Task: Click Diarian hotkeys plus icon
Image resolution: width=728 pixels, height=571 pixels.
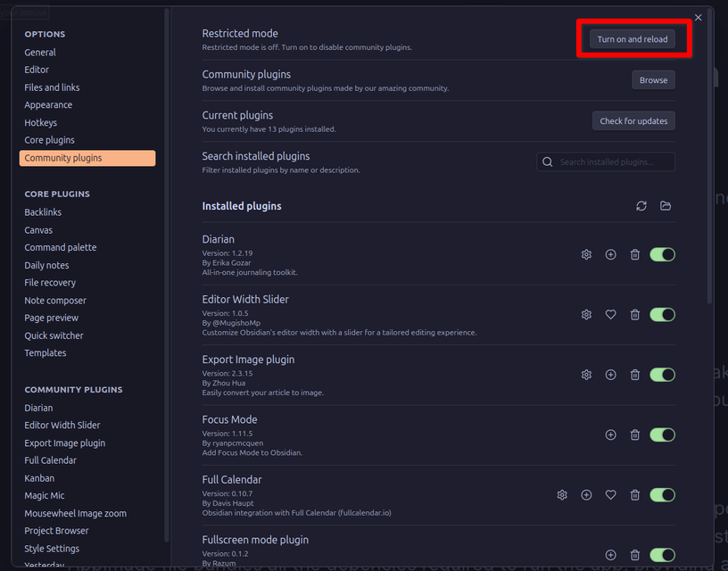Action: click(x=610, y=254)
